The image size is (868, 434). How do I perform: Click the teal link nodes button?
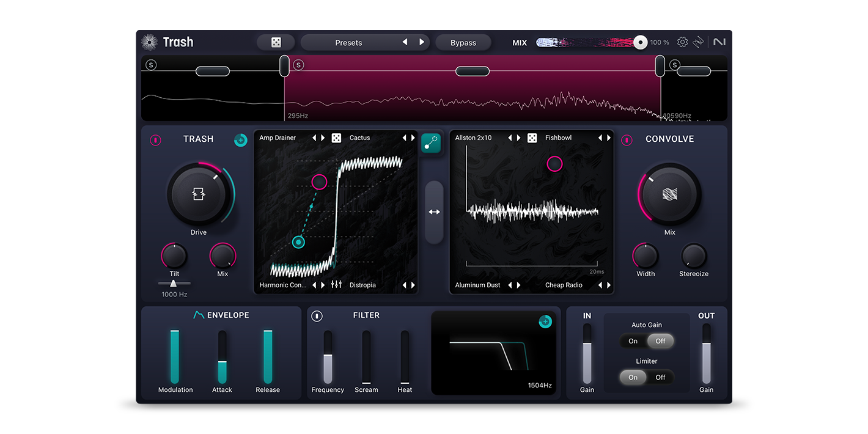point(431,143)
